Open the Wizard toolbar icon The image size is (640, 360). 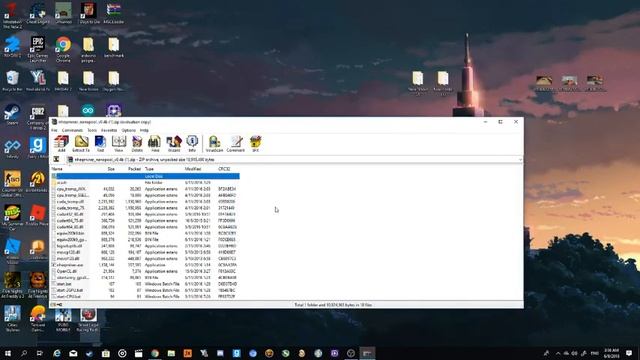click(174, 144)
